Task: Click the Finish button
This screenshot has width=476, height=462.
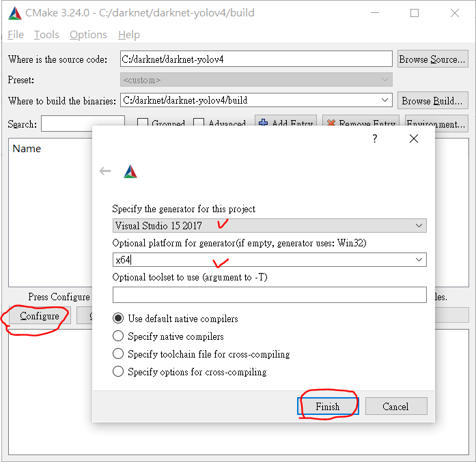Action: [328, 406]
